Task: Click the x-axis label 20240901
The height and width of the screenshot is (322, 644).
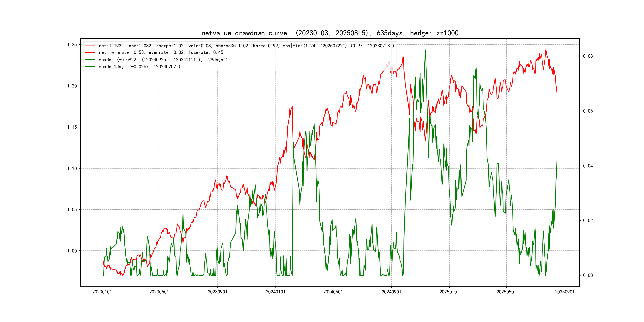Action: 391,292
